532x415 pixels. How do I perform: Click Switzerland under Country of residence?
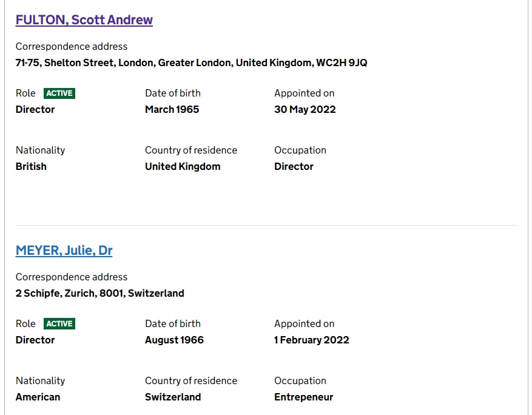pos(173,397)
